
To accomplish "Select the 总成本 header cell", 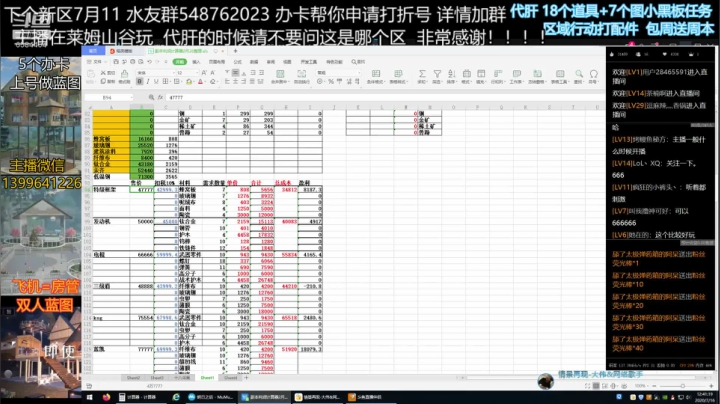I will click(x=285, y=183).
